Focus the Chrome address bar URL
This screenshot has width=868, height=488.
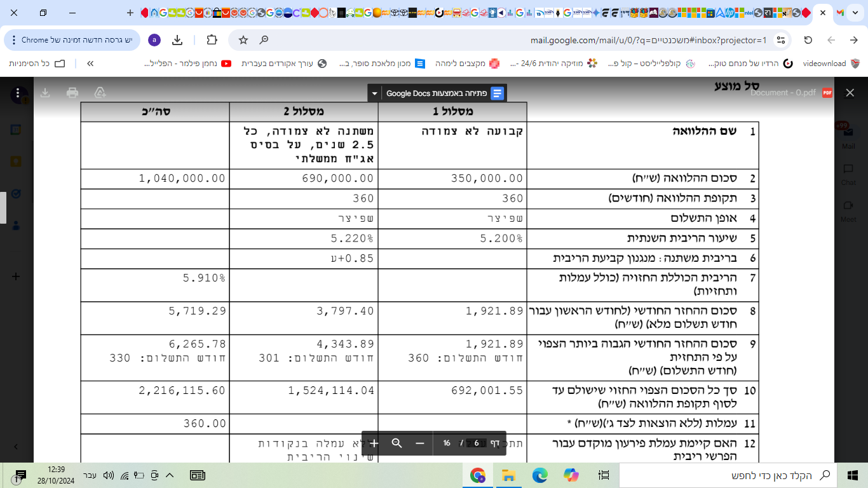pyautogui.click(x=648, y=40)
